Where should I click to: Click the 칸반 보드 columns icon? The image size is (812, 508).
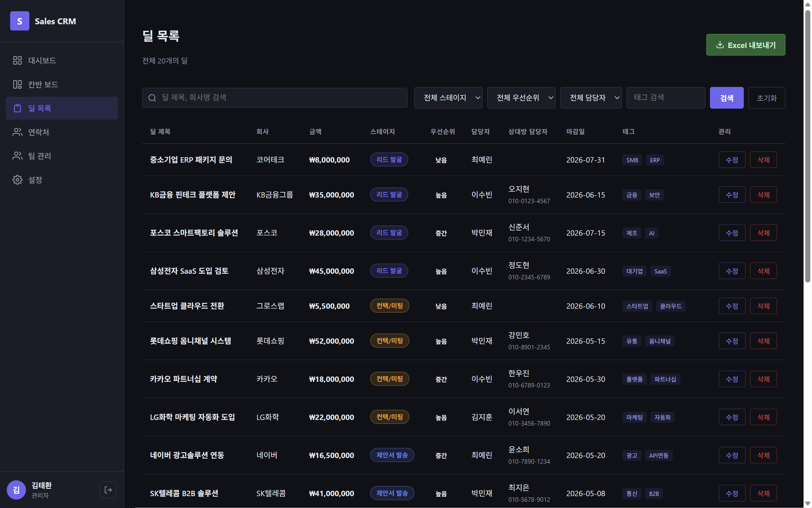point(17,84)
